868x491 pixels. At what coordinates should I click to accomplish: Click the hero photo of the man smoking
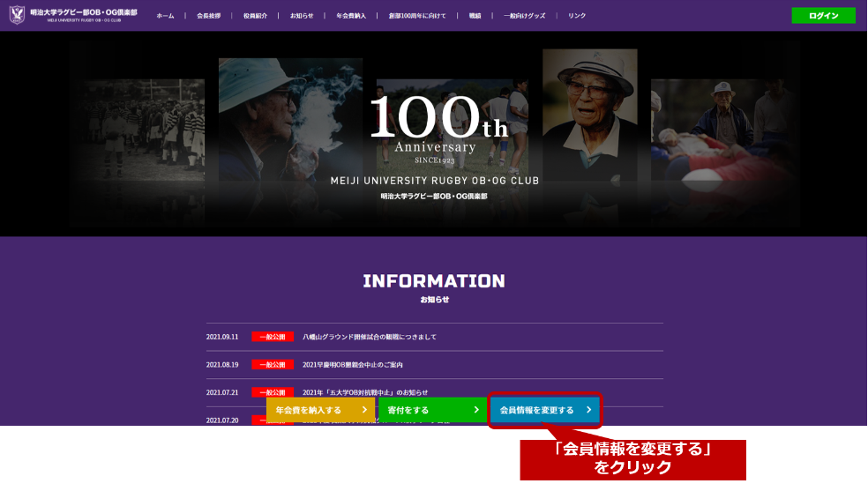pyautogui.click(x=290, y=120)
